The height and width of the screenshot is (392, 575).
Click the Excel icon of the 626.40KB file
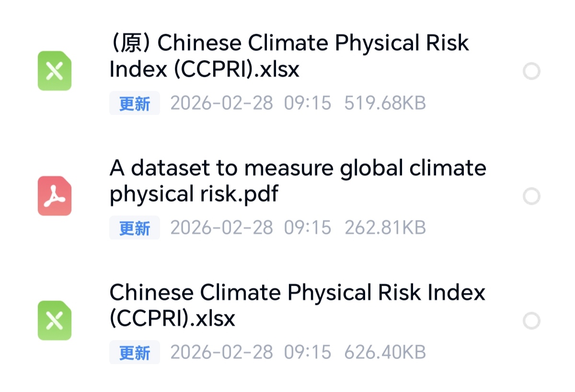pyautogui.click(x=55, y=321)
